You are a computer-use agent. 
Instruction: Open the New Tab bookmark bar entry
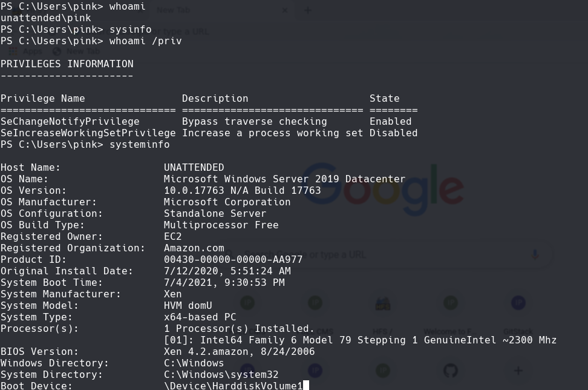click(82, 51)
